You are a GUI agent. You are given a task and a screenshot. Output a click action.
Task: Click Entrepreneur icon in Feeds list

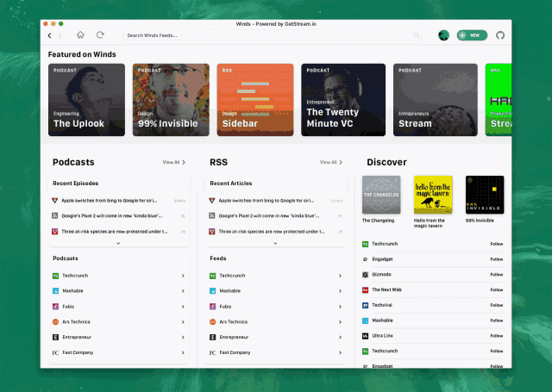(x=213, y=337)
